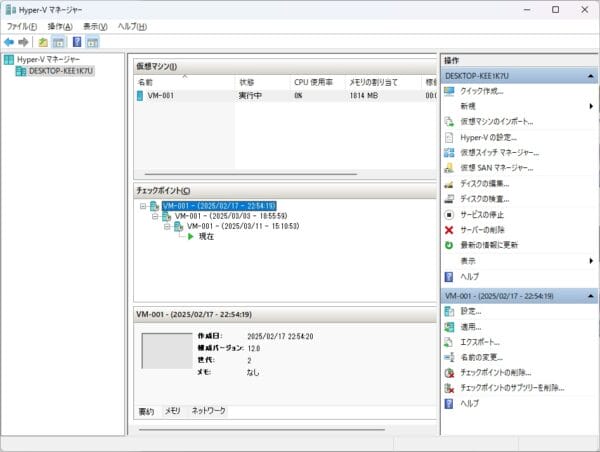
Task: Open the ヘルプ(H) menu
Action: [x=132, y=26]
